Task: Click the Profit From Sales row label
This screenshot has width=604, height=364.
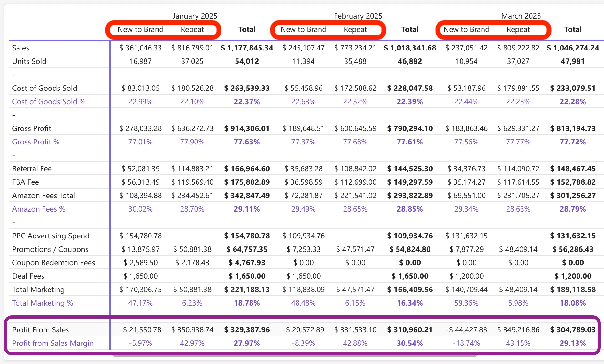Action: click(41, 330)
